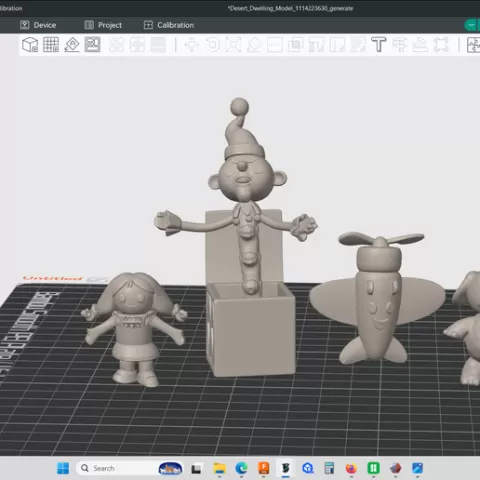Viewport: 480px width, 480px height.
Task: Select the Move tool icon
Action: 192,45
